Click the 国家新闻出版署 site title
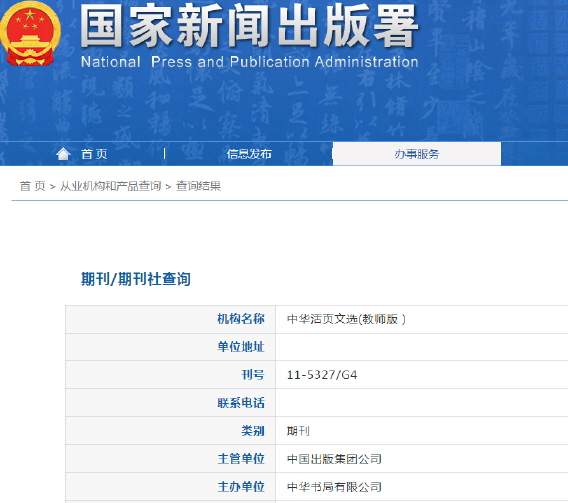 (249, 26)
